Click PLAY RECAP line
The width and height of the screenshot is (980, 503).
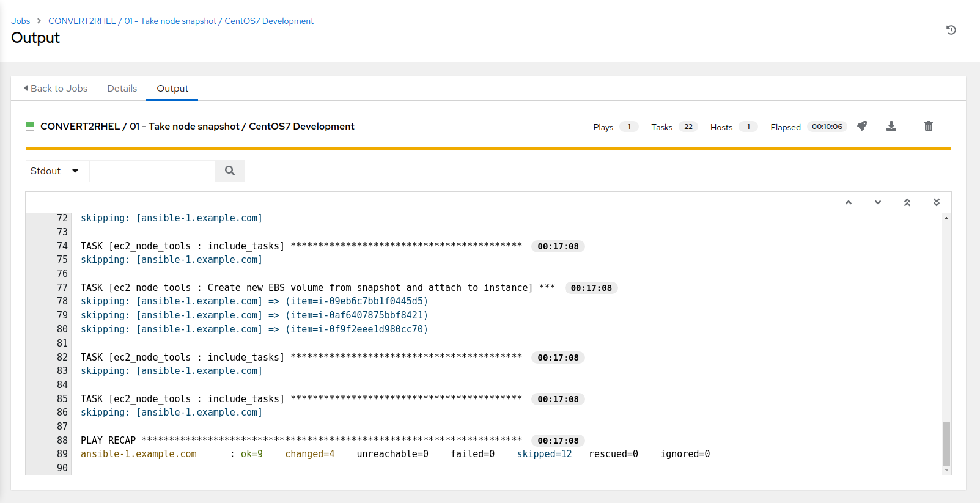point(301,441)
